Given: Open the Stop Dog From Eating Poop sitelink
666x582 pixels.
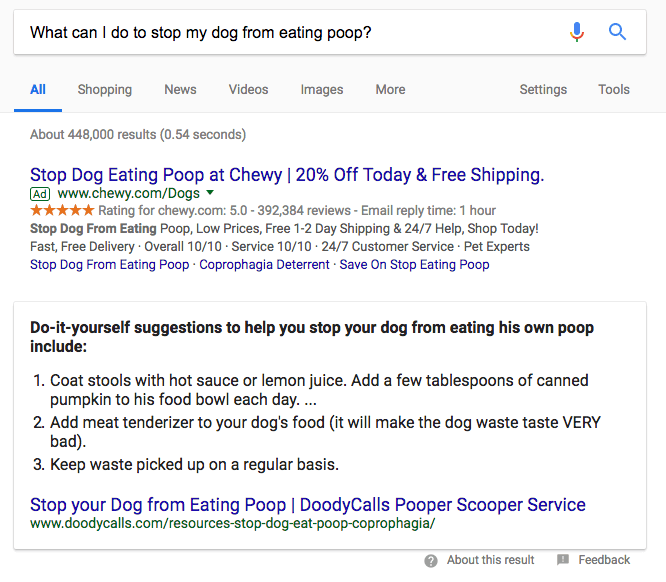Looking at the screenshot, I should click(110, 265).
